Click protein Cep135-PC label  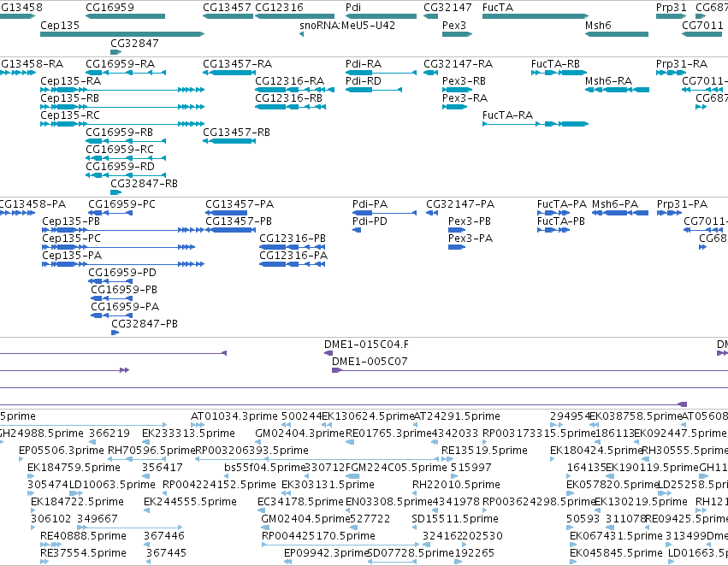point(72,239)
